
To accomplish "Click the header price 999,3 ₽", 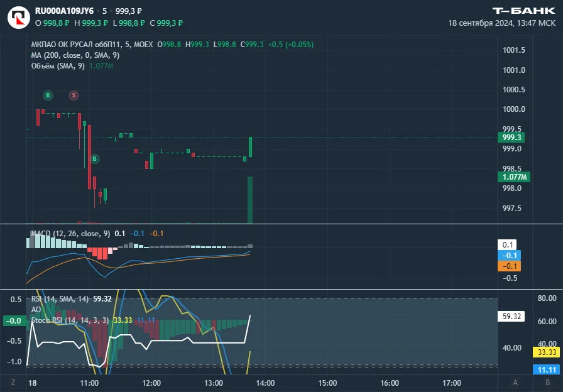I will pyautogui.click(x=129, y=11).
